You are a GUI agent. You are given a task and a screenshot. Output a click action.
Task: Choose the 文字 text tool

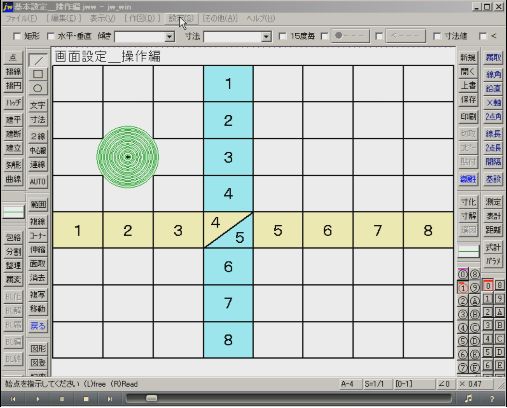38,105
